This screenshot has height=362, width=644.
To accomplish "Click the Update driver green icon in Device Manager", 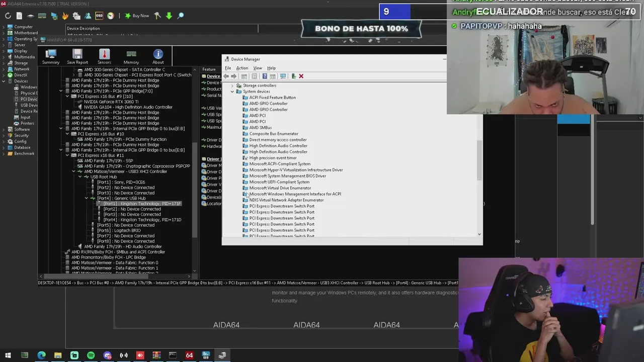I will pos(293,76).
